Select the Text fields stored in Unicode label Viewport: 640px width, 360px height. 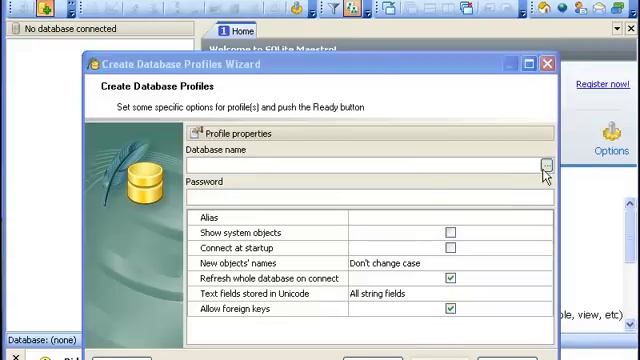[x=254, y=294]
